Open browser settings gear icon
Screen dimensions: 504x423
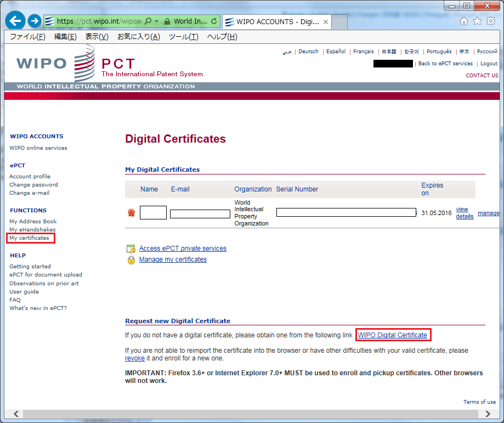click(x=491, y=21)
